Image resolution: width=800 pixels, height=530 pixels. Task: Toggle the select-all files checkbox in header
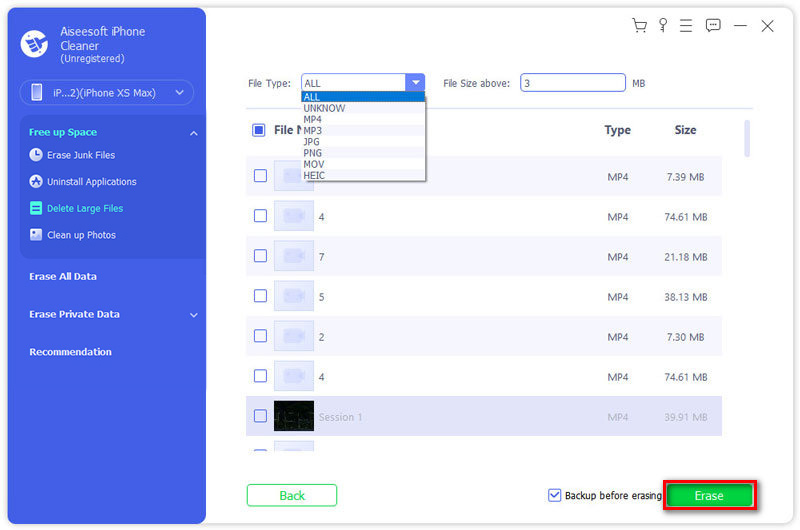pyautogui.click(x=259, y=130)
